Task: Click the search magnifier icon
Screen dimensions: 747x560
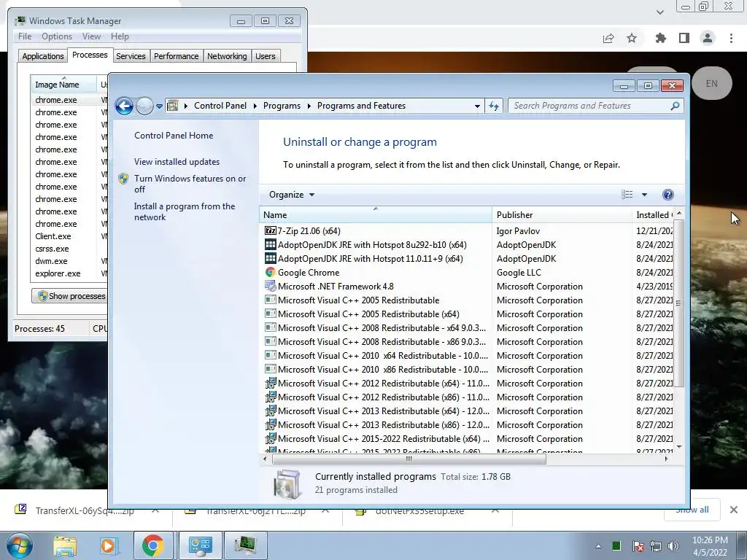Action: pos(675,106)
